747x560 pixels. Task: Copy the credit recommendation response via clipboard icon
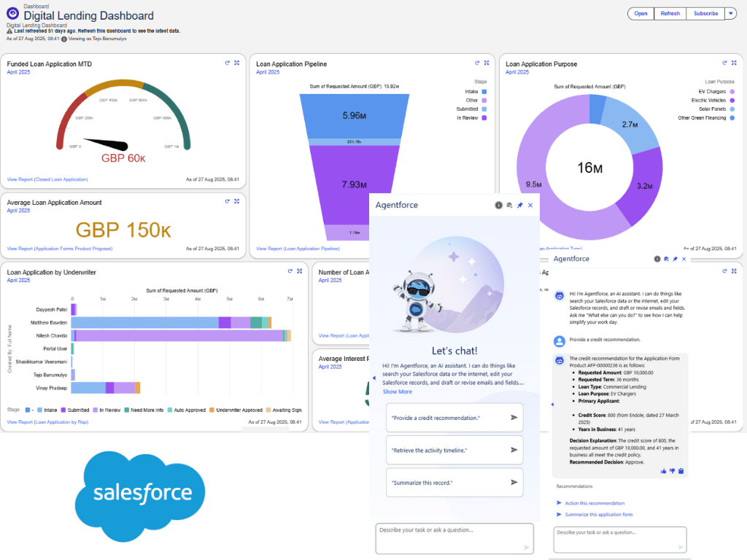(x=681, y=471)
